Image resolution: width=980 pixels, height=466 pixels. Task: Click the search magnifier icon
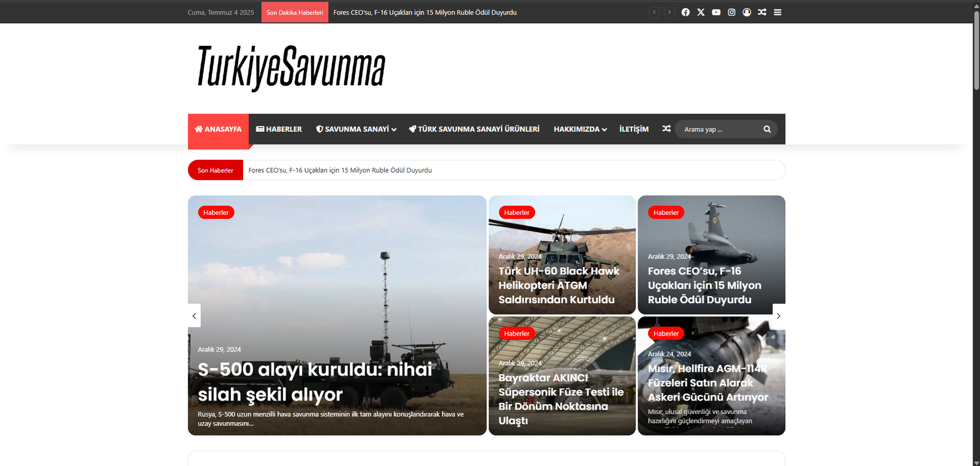coord(767,129)
